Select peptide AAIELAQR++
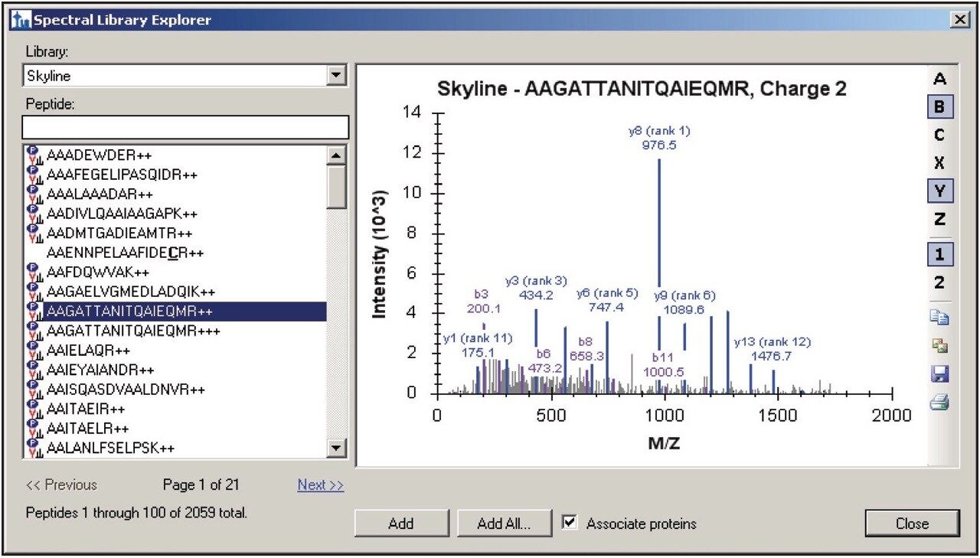 pos(88,351)
